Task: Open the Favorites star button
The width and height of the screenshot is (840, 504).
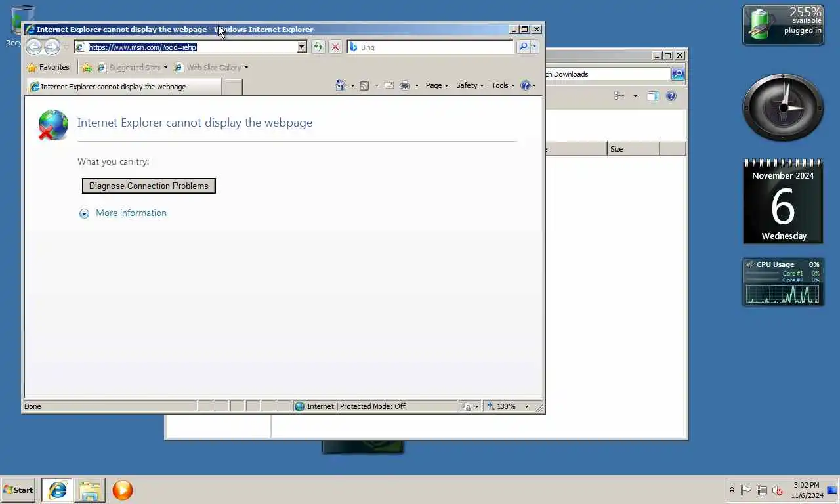Action: pyautogui.click(x=48, y=67)
